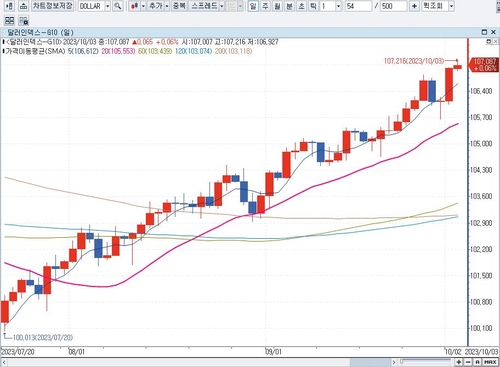This screenshot has width=500, height=367.
Task: Click the A auto-scale icon
Action: 477,362
